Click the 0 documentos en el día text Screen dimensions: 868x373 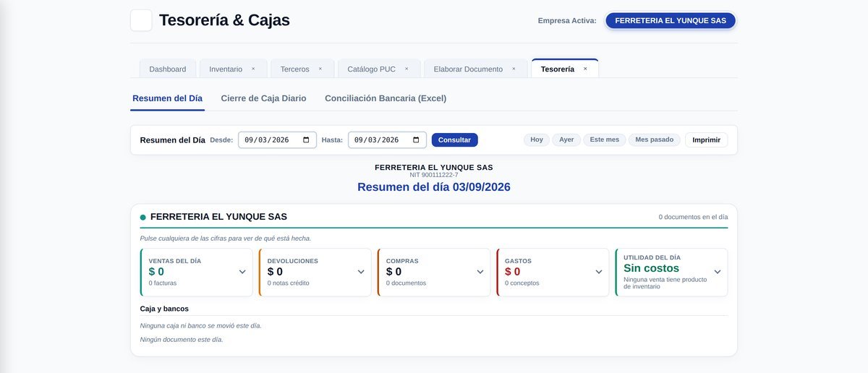693,217
